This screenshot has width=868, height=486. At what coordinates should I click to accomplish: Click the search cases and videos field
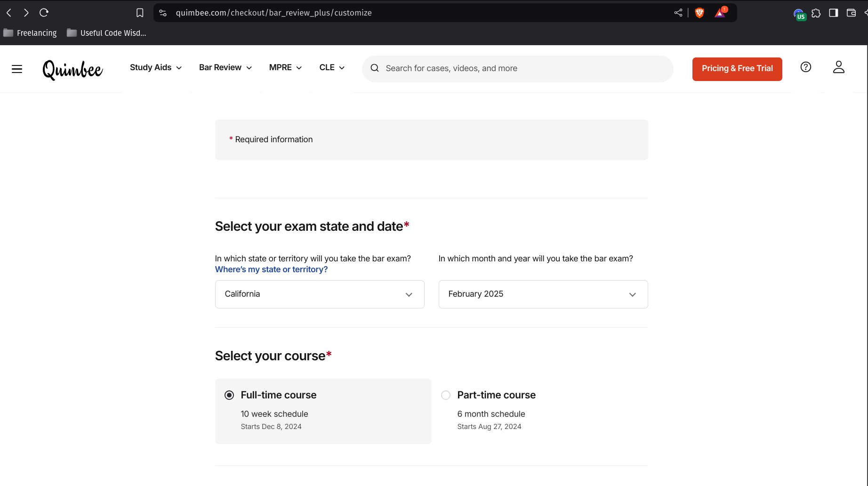(x=518, y=69)
